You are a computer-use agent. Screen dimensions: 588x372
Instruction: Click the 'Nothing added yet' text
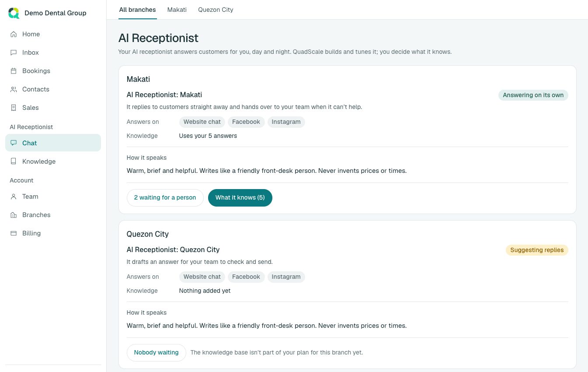[205, 291]
